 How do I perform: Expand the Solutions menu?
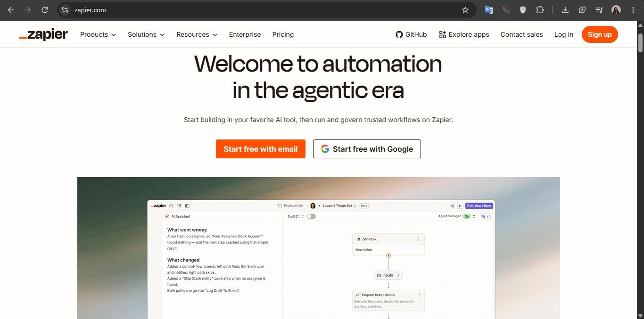click(146, 34)
